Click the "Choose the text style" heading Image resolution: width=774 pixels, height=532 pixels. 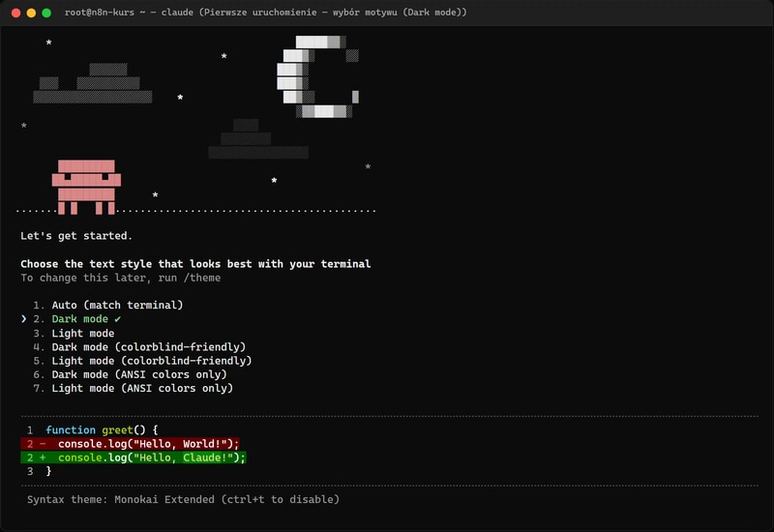(x=195, y=264)
